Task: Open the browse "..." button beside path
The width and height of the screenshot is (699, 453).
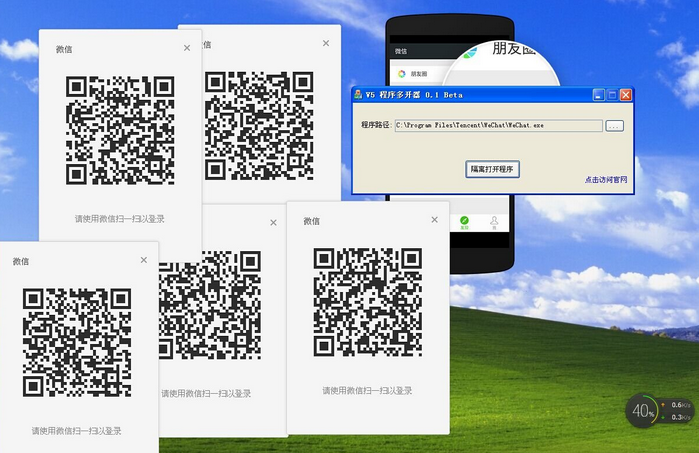Action: [614, 126]
